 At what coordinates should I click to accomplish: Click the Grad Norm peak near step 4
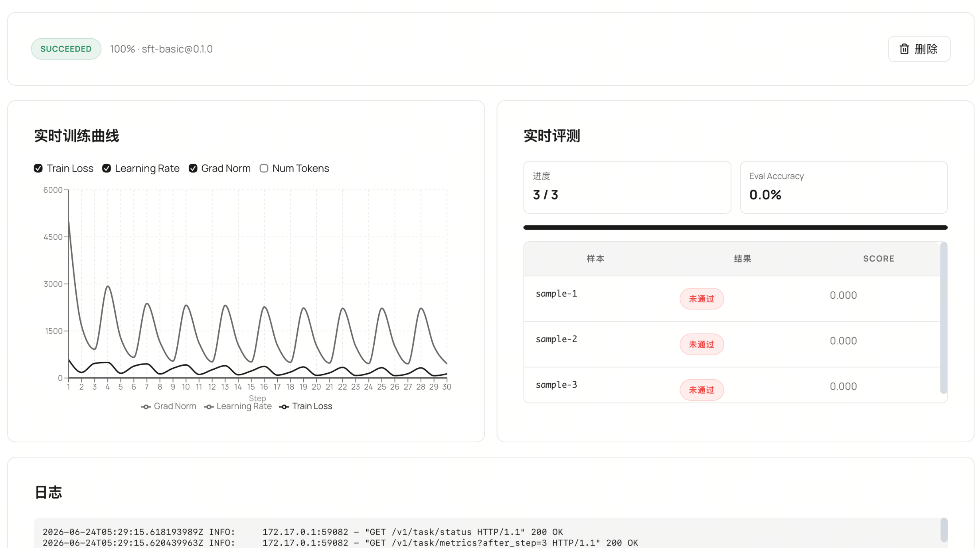pyautogui.click(x=108, y=286)
